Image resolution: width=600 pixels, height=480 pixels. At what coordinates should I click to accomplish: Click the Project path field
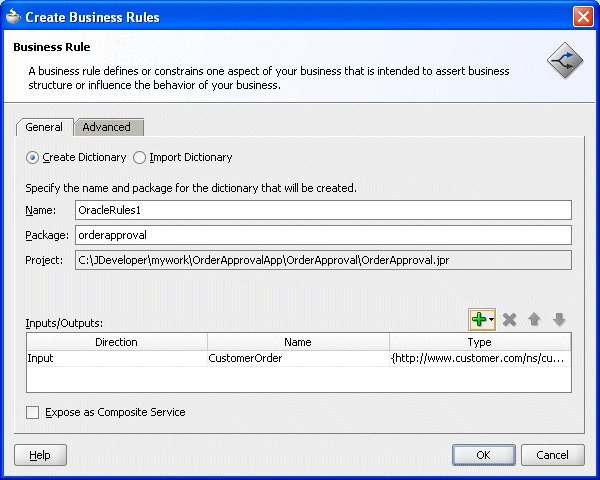(323, 260)
